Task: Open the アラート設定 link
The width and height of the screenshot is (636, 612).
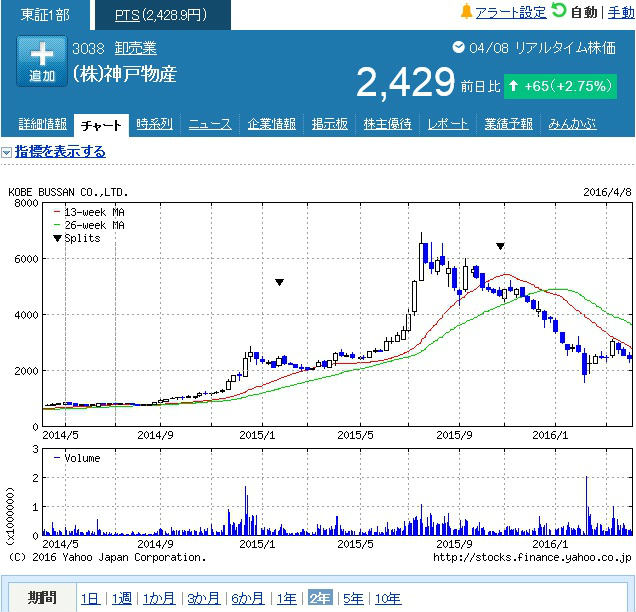Action: click(511, 13)
